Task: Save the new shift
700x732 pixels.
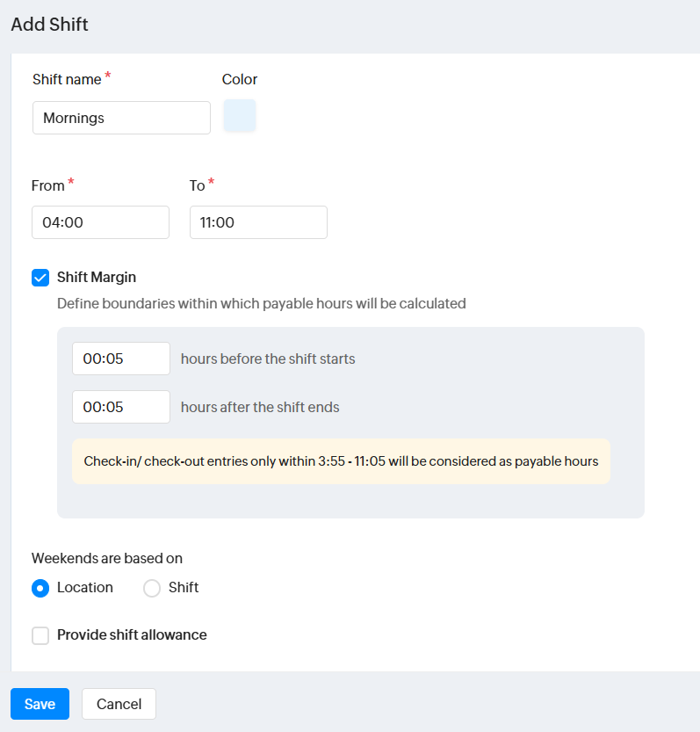Action: [x=40, y=704]
